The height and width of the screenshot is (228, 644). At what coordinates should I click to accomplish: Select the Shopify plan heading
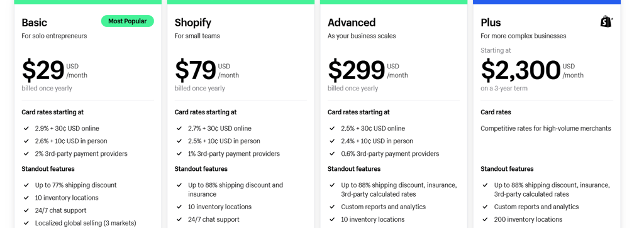pos(193,22)
